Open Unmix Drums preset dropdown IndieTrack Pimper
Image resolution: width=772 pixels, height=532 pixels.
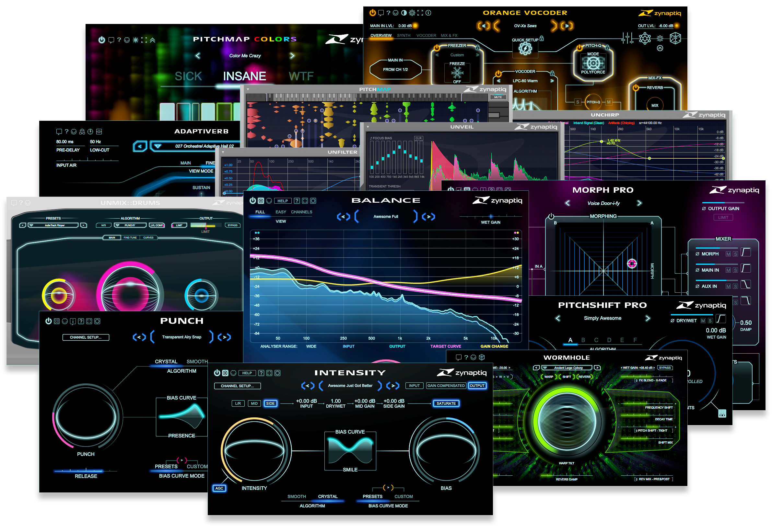tap(53, 225)
